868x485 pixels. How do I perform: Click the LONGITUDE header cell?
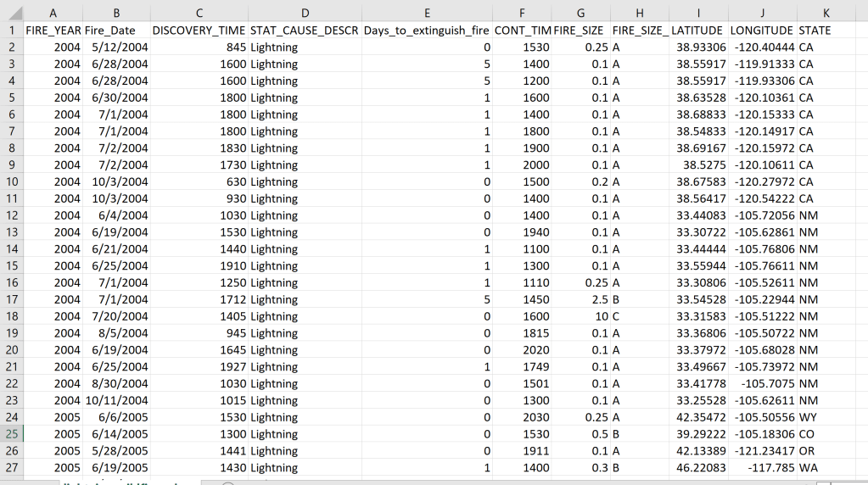point(762,30)
